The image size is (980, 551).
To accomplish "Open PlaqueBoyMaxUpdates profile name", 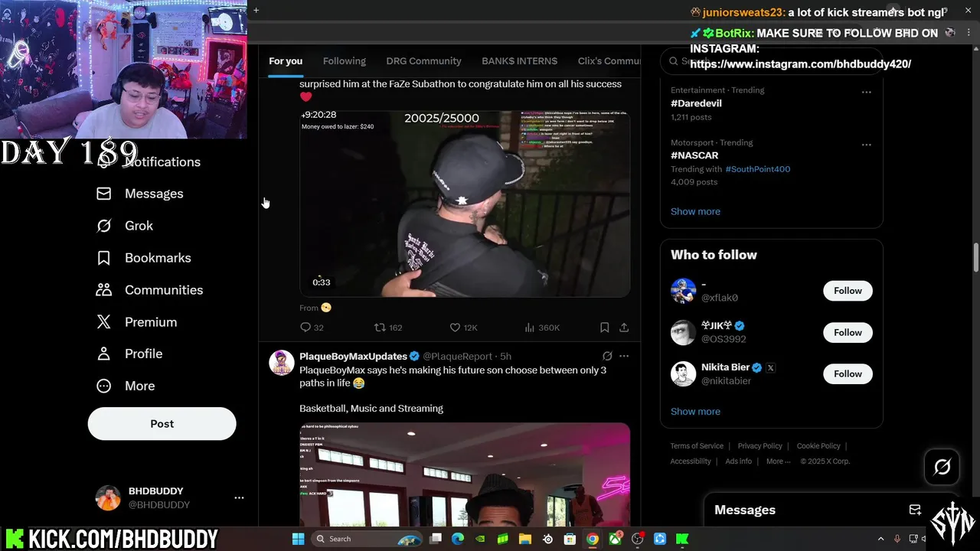I will [x=353, y=357].
